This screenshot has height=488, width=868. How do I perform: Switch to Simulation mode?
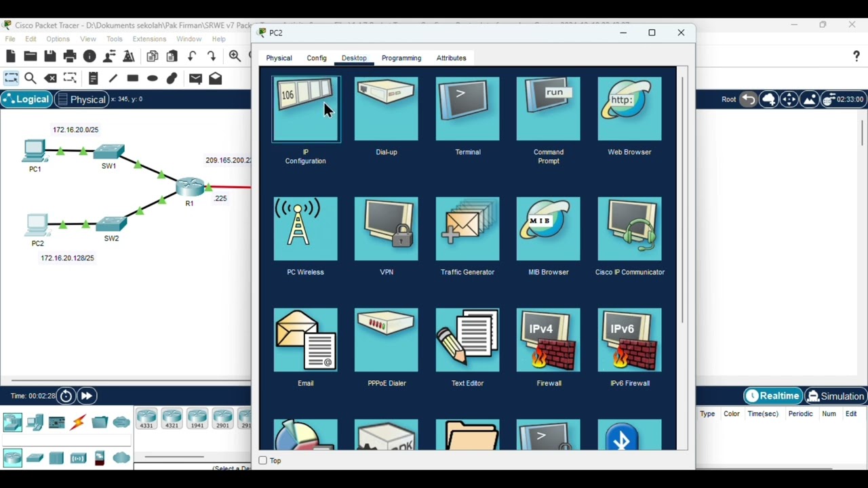tap(835, 396)
